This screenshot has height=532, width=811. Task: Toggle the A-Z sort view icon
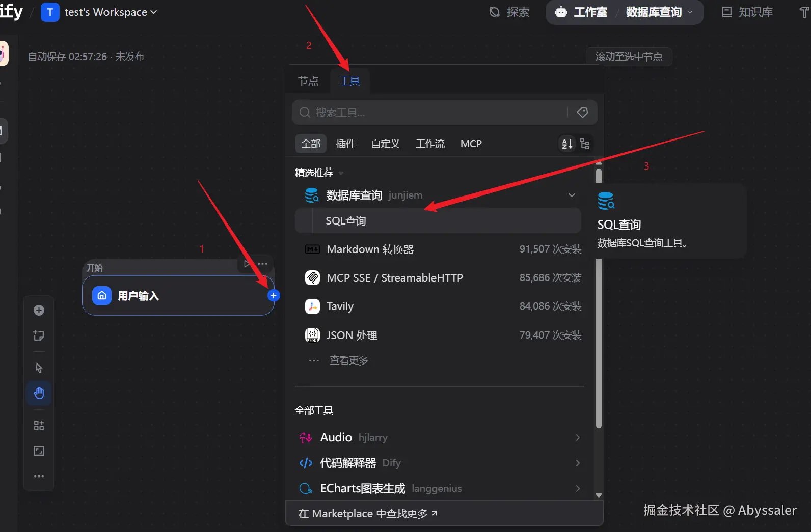click(567, 144)
